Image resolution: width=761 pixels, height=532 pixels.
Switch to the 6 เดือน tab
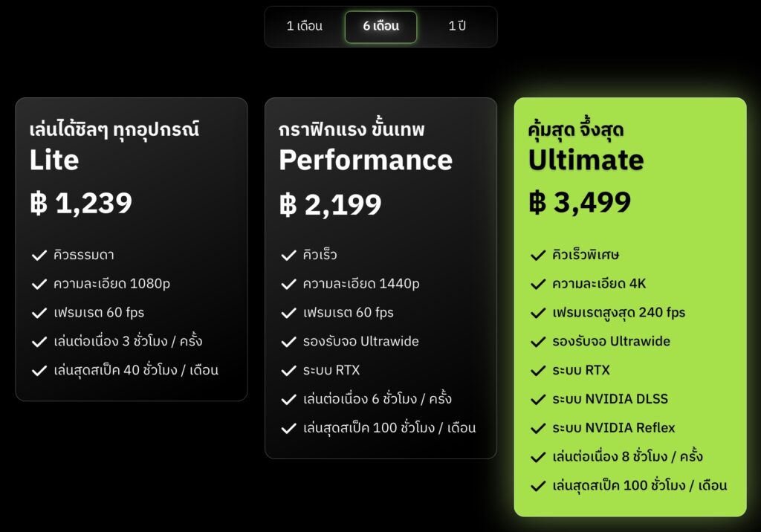[381, 27]
